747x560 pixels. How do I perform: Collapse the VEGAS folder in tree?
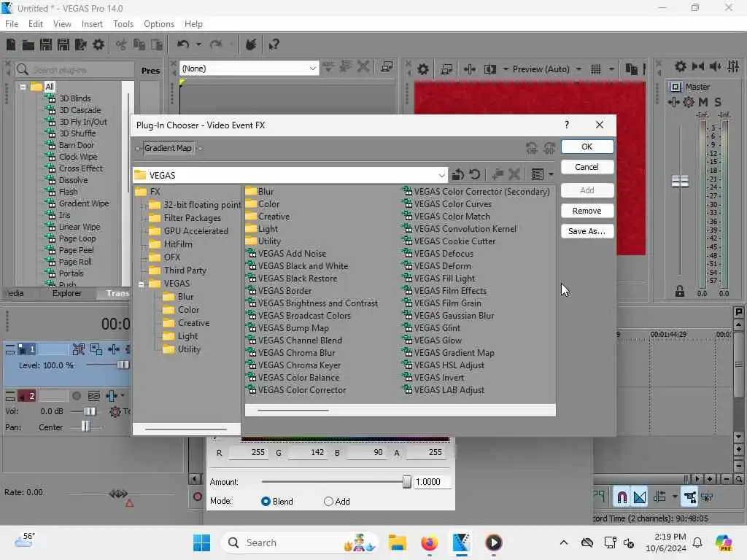[142, 284]
